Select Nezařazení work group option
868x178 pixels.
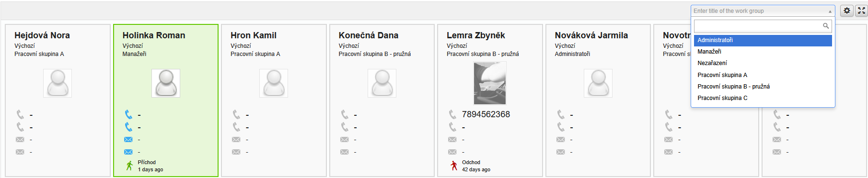763,63
